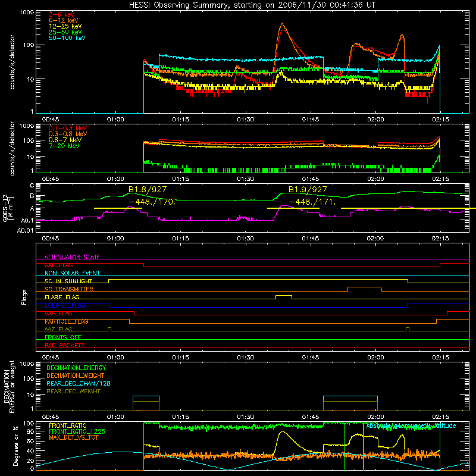This screenshot has height=476, width=476.
Task: Click the first decimation block near 01:05
Action: 146,403
